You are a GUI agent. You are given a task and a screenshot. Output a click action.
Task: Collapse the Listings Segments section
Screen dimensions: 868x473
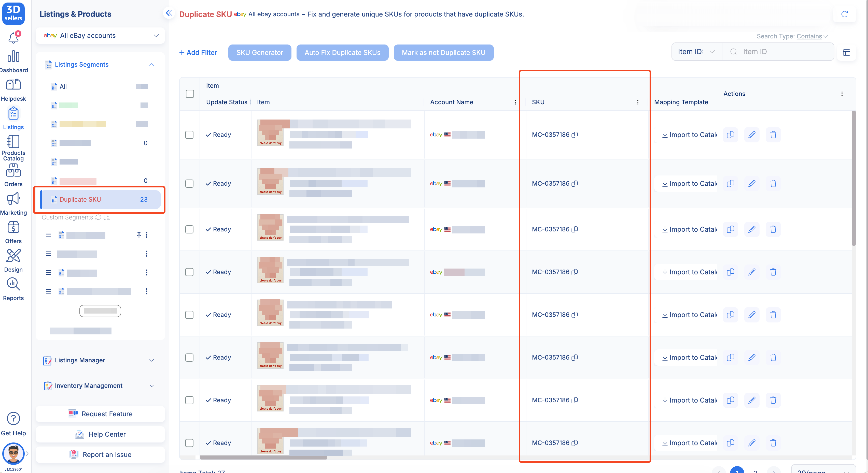pyautogui.click(x=152, y=65)
